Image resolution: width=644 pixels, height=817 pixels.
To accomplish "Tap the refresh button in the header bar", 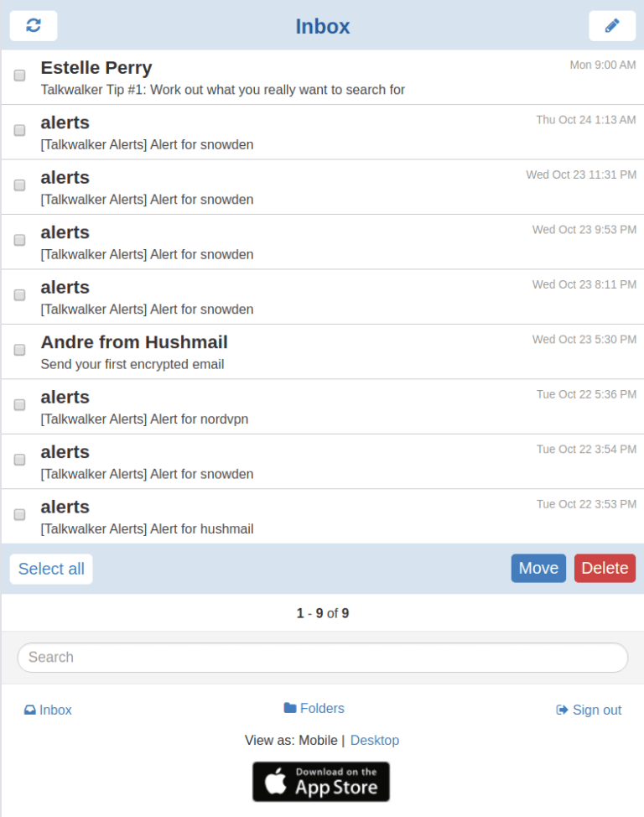I will tap(33, 25).
